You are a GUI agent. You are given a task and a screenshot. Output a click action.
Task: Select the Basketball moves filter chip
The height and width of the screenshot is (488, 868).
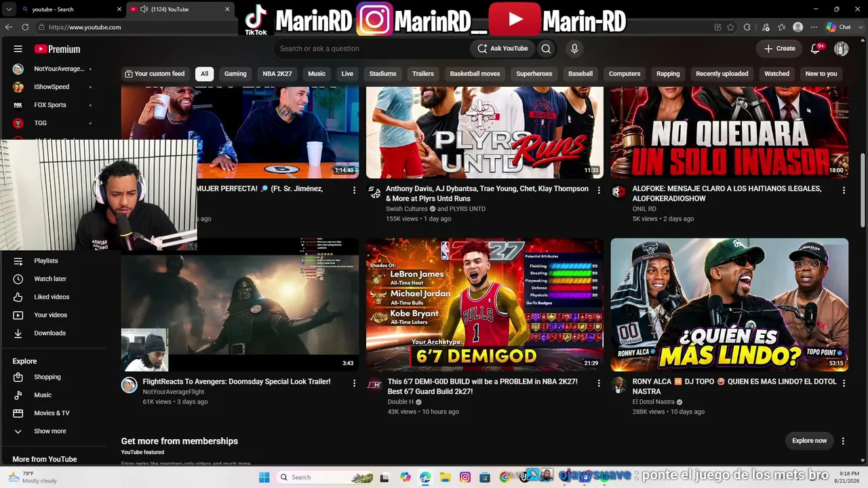475,74
